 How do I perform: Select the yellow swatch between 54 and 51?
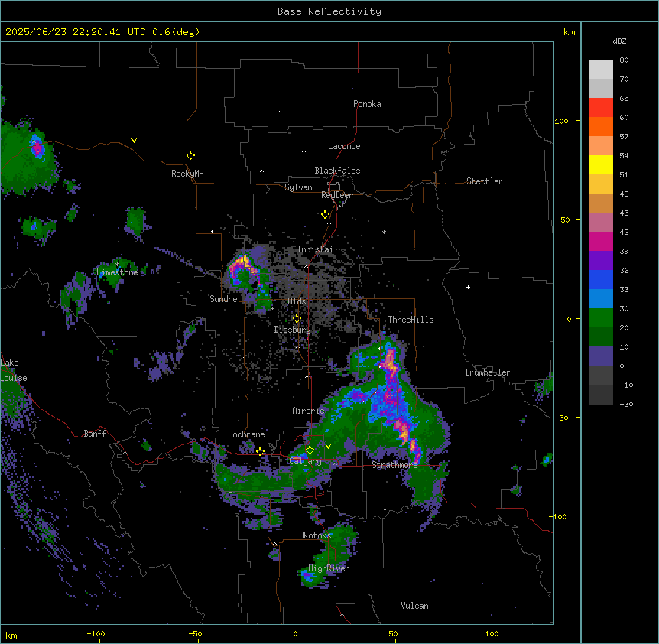point(601,164)
